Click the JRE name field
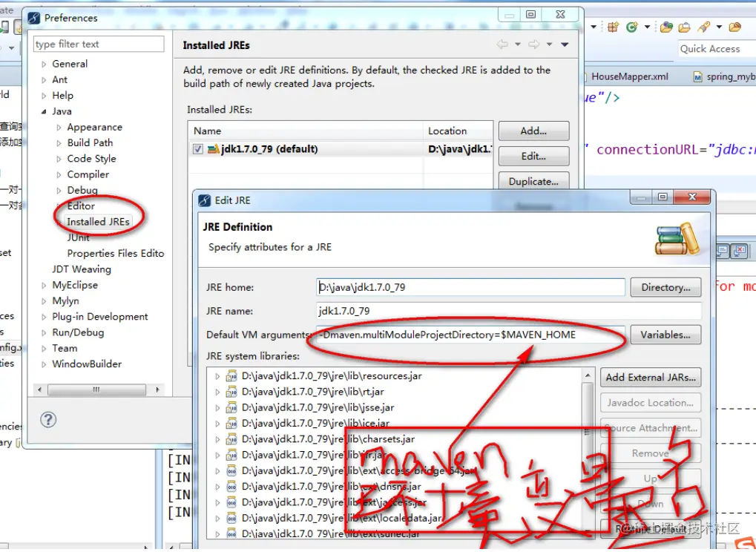The height and width of the screenshot is (552, 756). pos(509,311)
